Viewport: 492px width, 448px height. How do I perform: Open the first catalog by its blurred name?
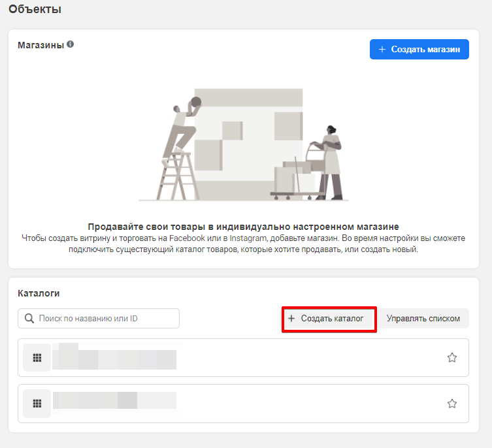tap(114, 358)
